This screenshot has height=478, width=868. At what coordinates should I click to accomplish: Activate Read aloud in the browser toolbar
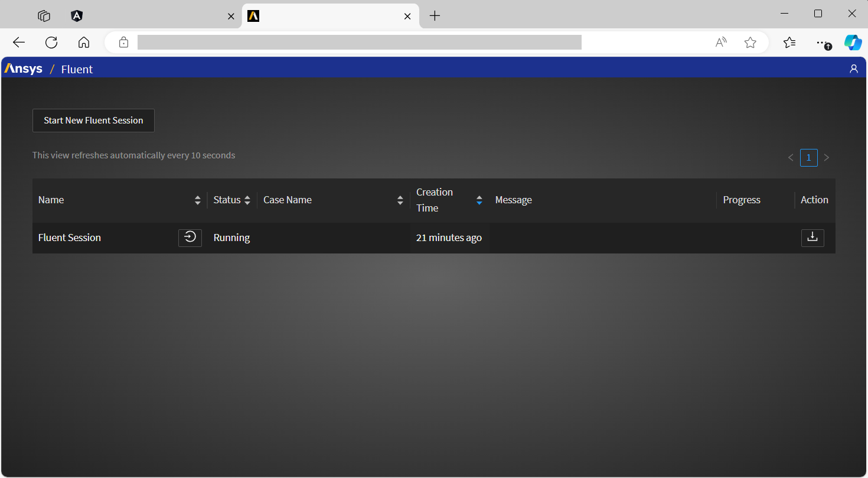tap(720, 42)
